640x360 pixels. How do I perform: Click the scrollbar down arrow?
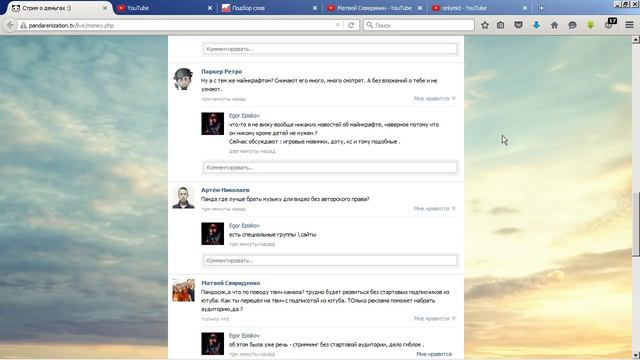(x=636, y=356)
